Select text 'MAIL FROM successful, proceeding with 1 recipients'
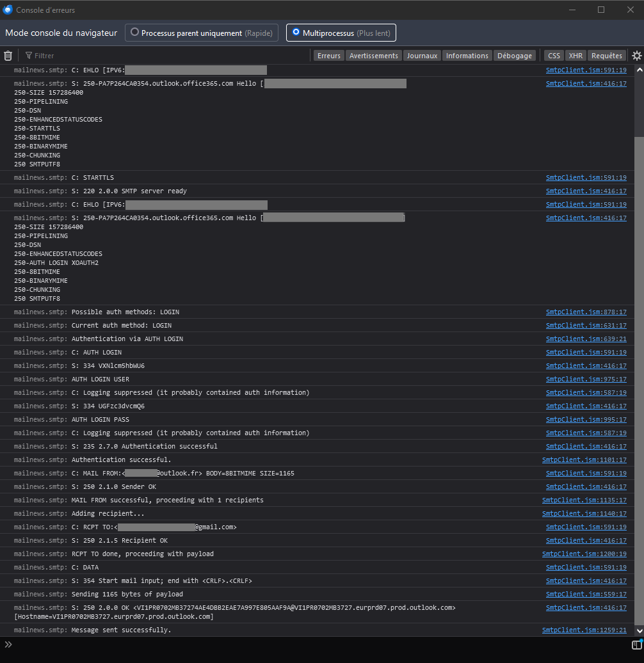 click(168, 500)
